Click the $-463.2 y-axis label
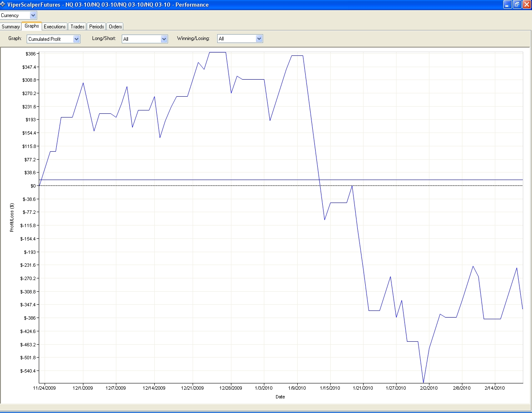Viewport: 532px width, 413px height. pyautogui.click(x=28, y=345)
